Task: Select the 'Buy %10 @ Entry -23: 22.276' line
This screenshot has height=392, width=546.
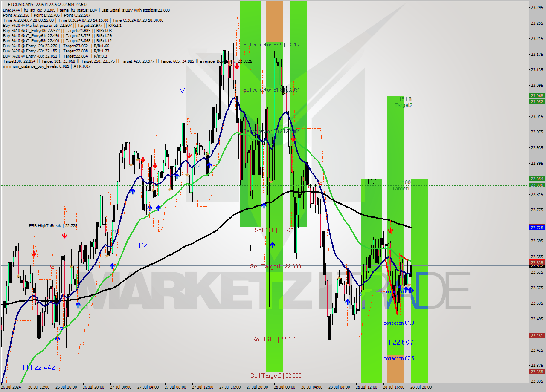Action: pyautogui.click(x=56, y=46)
